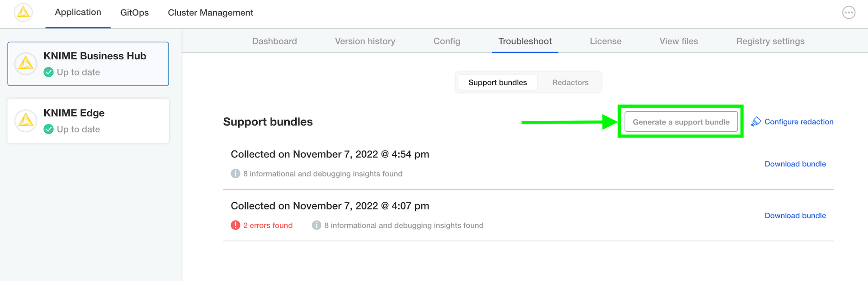Click the red error icon beside 2 errors found
Image resolution: width=868 pixels, height=281 pixels.
point(236,225)
